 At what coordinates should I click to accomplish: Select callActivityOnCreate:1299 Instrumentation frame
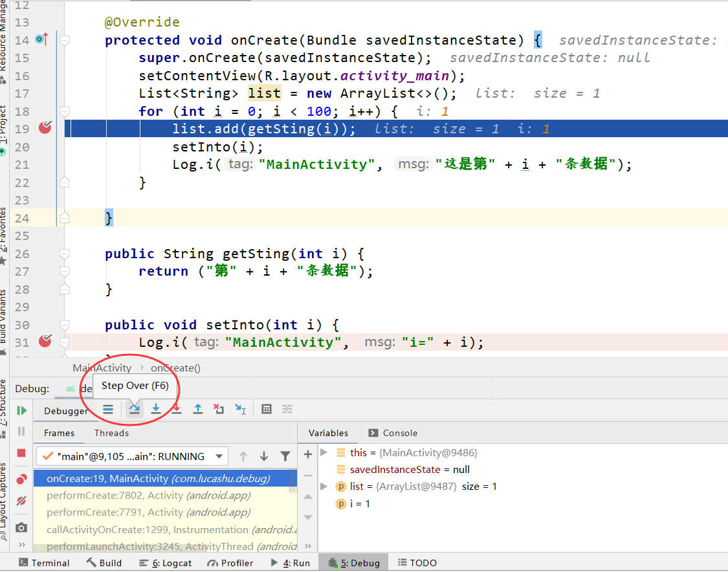(x=165, y=529)
